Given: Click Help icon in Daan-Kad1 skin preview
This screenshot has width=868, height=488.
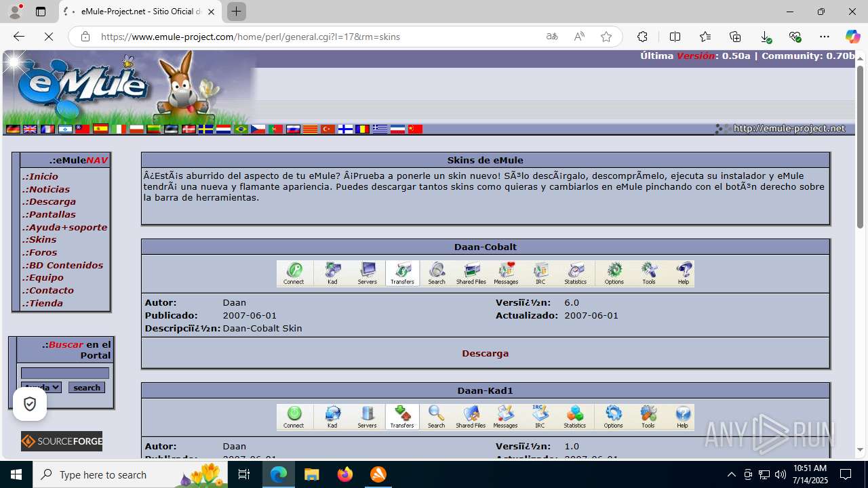Looking at the screenshot, I should click(x=682, y=417).
